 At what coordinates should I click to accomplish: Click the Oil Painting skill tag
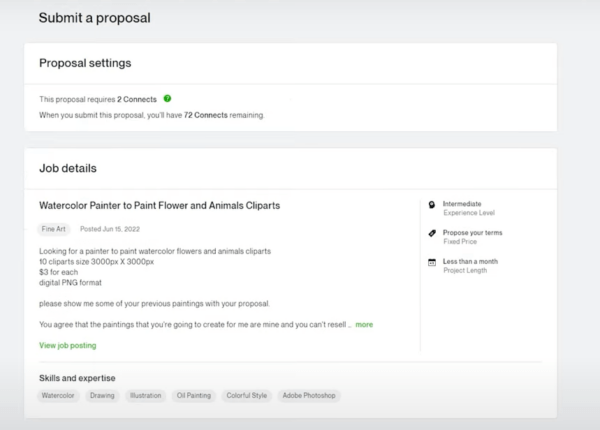click(194, 396)
